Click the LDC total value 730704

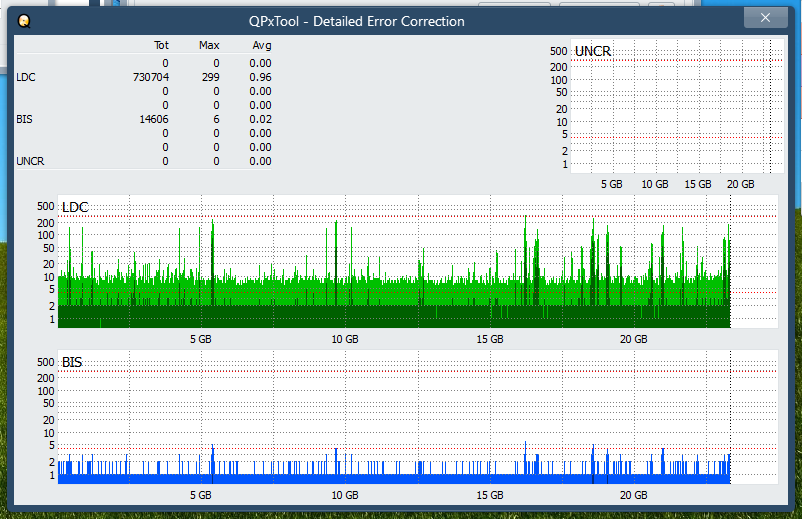tap(150, 77)
